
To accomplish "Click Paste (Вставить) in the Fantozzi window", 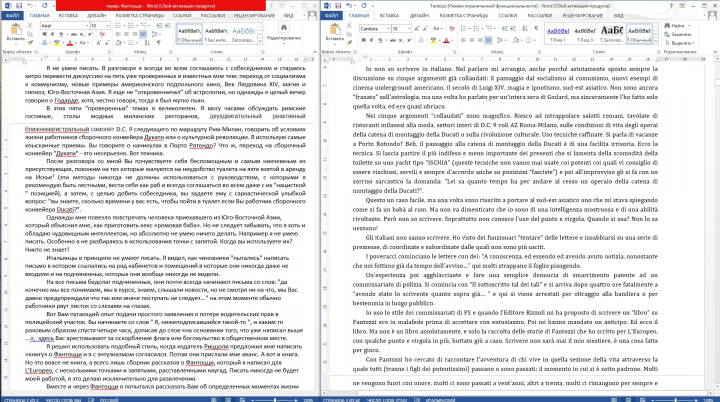I will click(x=335, y=32).
